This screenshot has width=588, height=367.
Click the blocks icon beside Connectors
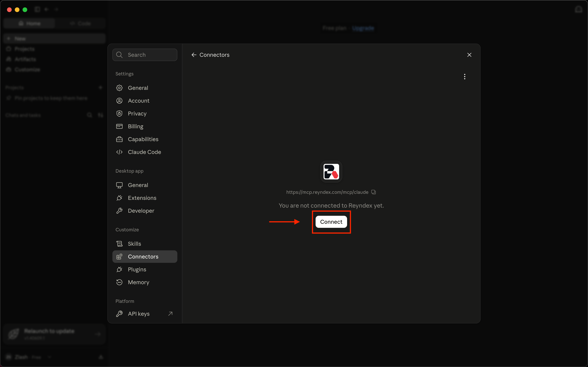(119, 257)
